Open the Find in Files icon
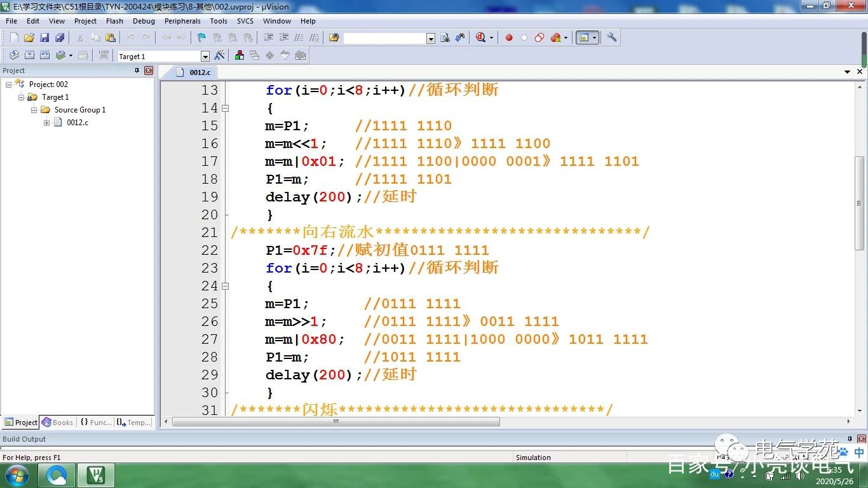This screenshot has height=488, width=868. pos(334,37)
